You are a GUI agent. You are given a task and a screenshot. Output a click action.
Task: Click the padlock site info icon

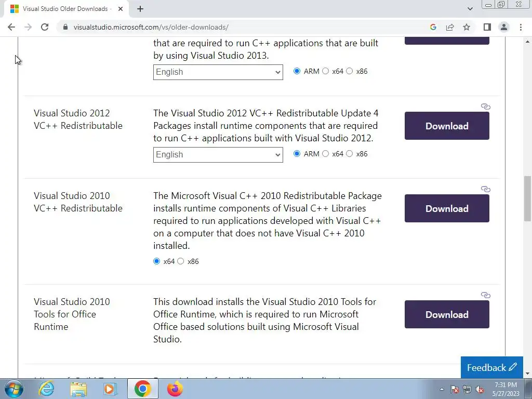[x=65, y=27]
